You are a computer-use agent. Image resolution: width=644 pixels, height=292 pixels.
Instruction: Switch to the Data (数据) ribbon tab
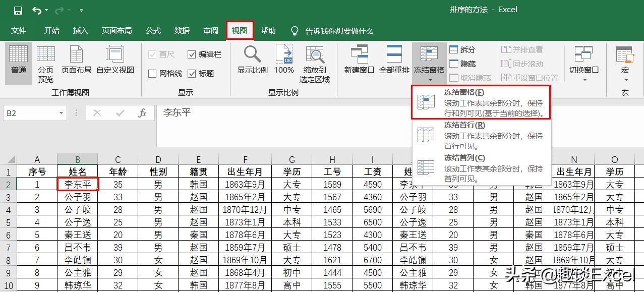tap(181, 30)
